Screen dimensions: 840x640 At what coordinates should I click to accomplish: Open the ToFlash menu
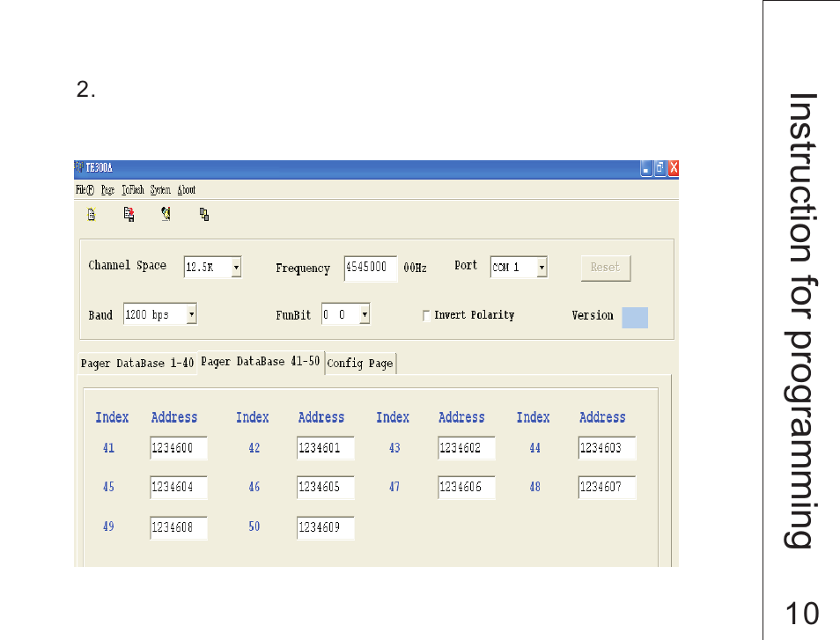click(x=133, y=190)
